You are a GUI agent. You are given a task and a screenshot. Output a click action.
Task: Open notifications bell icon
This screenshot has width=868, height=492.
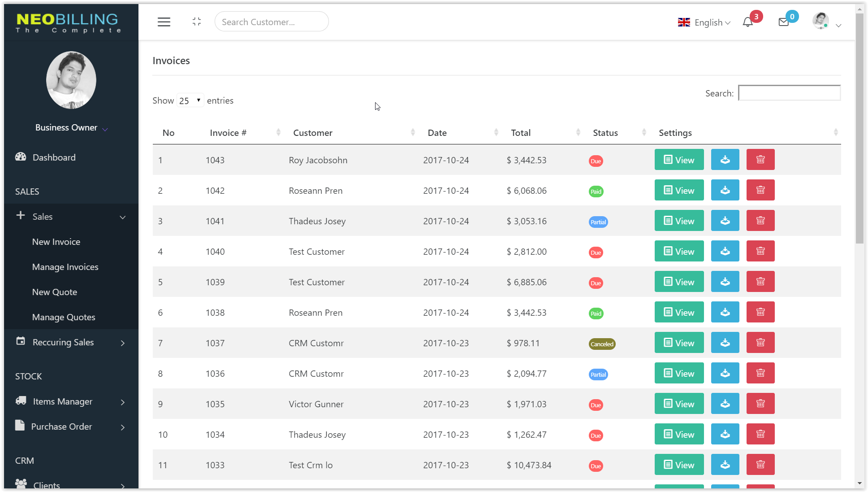[x=747, y=22]
